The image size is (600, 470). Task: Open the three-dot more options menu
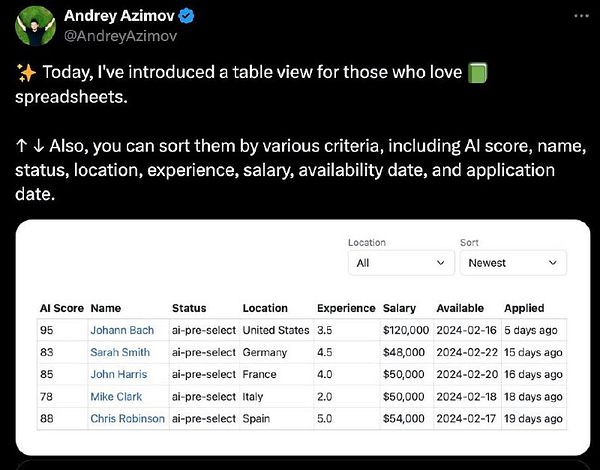point(582,17)
